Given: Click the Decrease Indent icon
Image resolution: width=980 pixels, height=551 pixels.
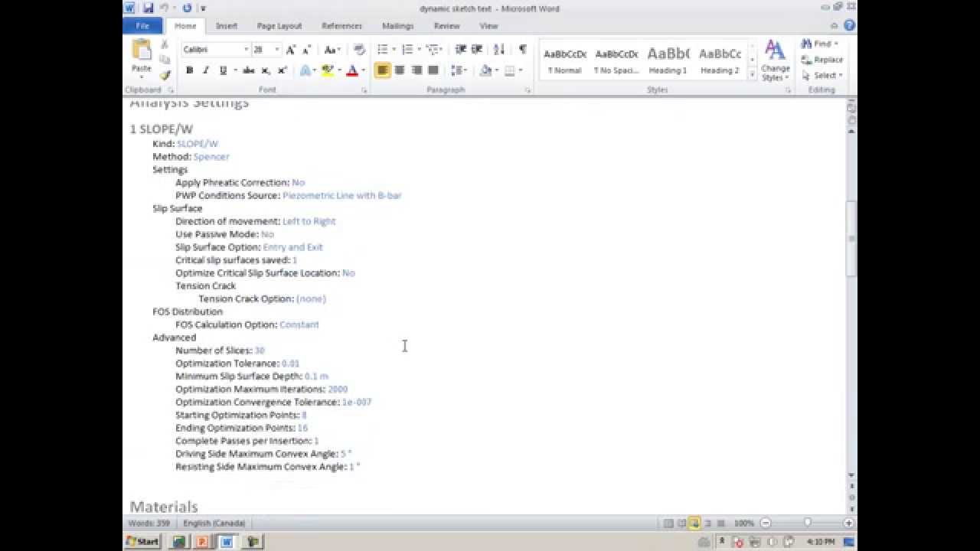Looking at the screenshot, I should click(x=461, y=50).
